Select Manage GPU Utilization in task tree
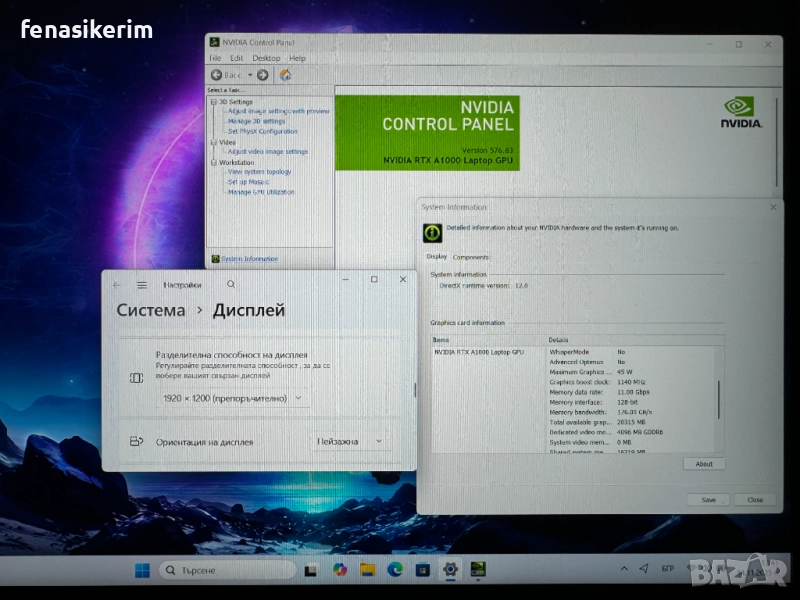The width and height of the screenshot is (800, 600). (261, 192)
